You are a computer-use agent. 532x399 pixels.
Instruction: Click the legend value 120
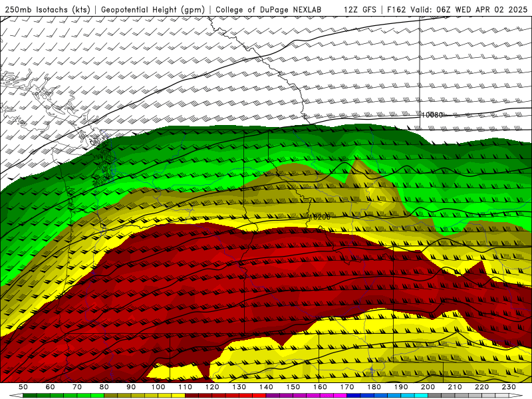pyautogui.click(x=212, y=387)
